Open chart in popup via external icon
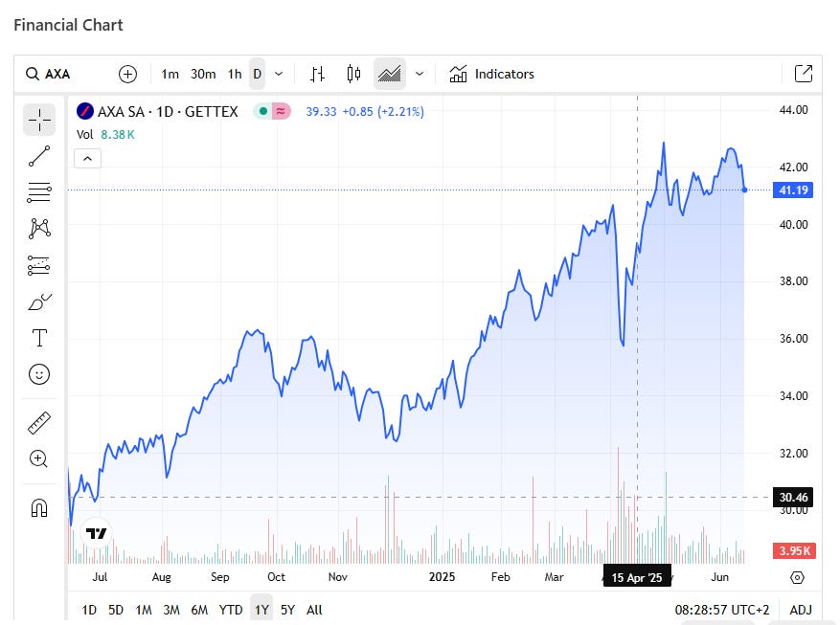 [x=804, y=74]
